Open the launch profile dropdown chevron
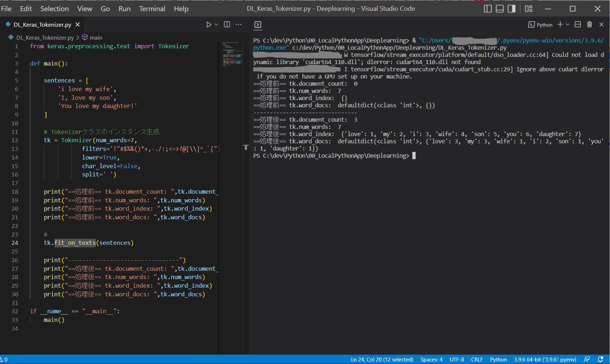Image resolution: width=610 pixels, height=364 pixels. coord(567,24)
